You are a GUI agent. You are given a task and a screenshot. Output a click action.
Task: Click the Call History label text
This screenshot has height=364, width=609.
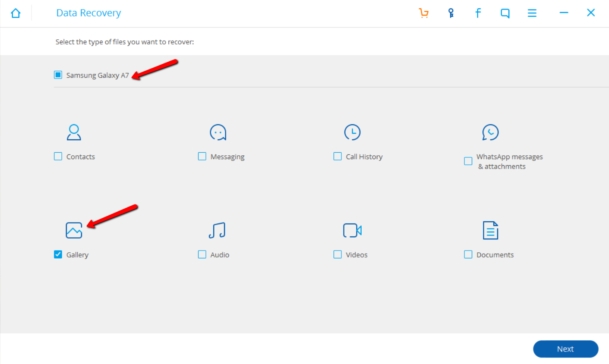pyautogui.click(x=364, y=157)
